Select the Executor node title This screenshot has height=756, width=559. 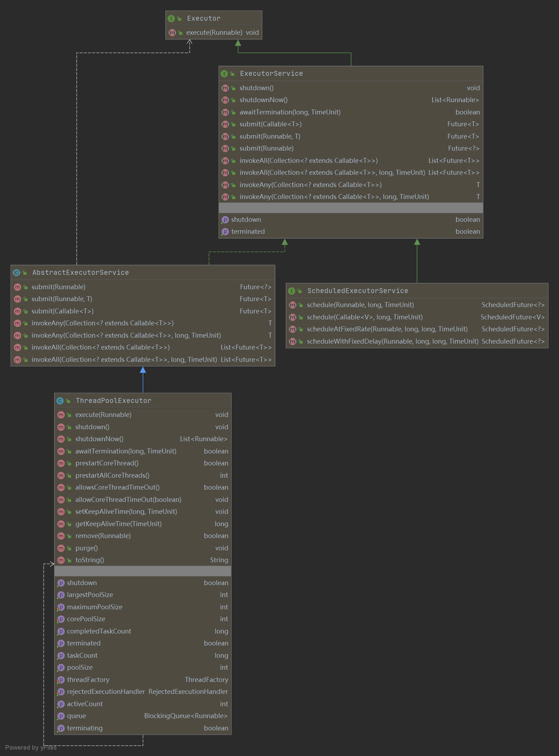(204, 19)
